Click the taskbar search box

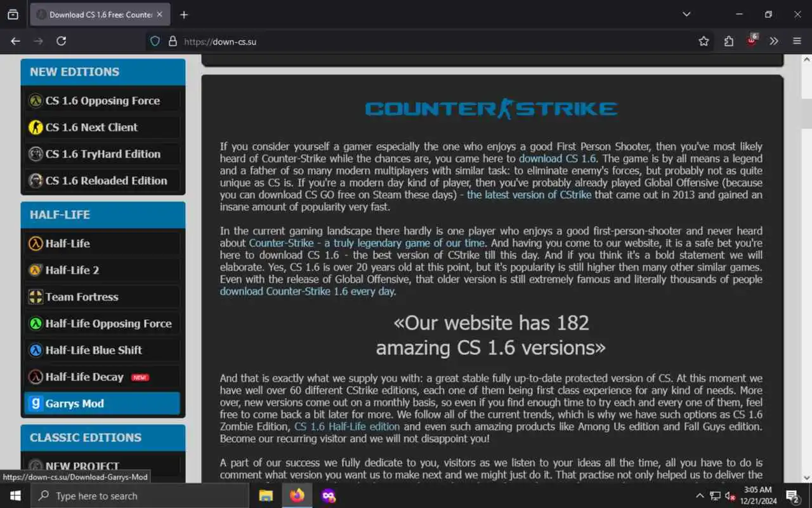tap(140, 496)
